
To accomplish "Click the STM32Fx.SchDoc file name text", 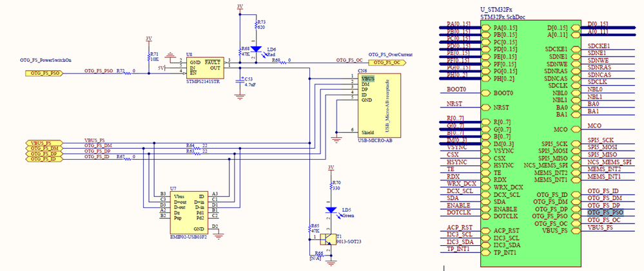I will (503, 17).
